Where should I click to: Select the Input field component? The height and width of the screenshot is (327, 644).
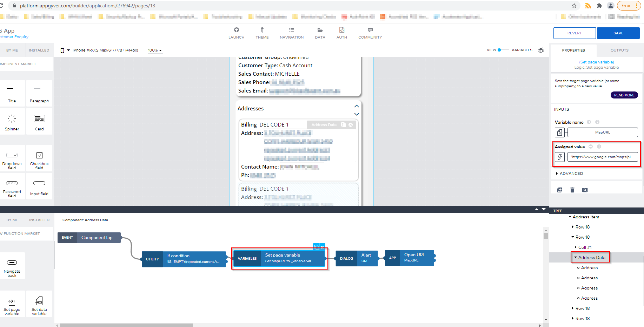(39, 186)
